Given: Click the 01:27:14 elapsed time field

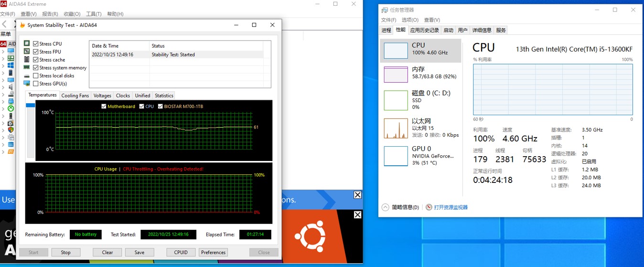Looking at the screenshot, I should 255,235.
